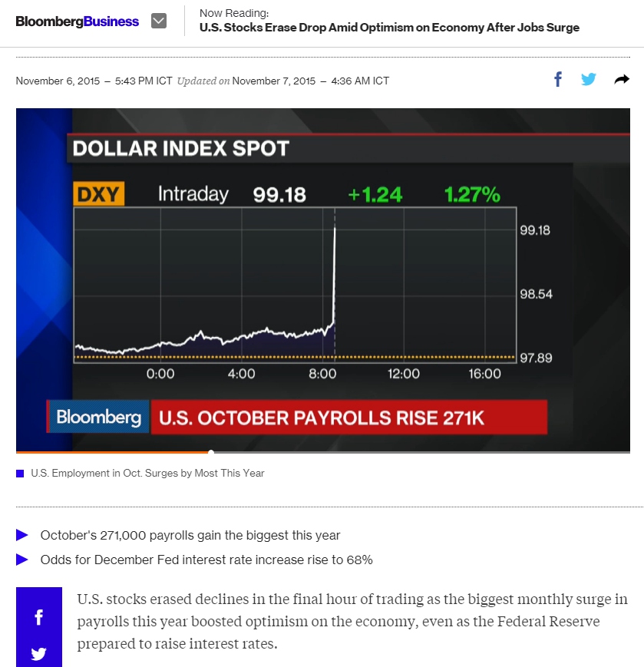Viewport: 644px width, 667px height.
Task: Click the Twitter icon in blue sidebar
Action: coord(38,653)
